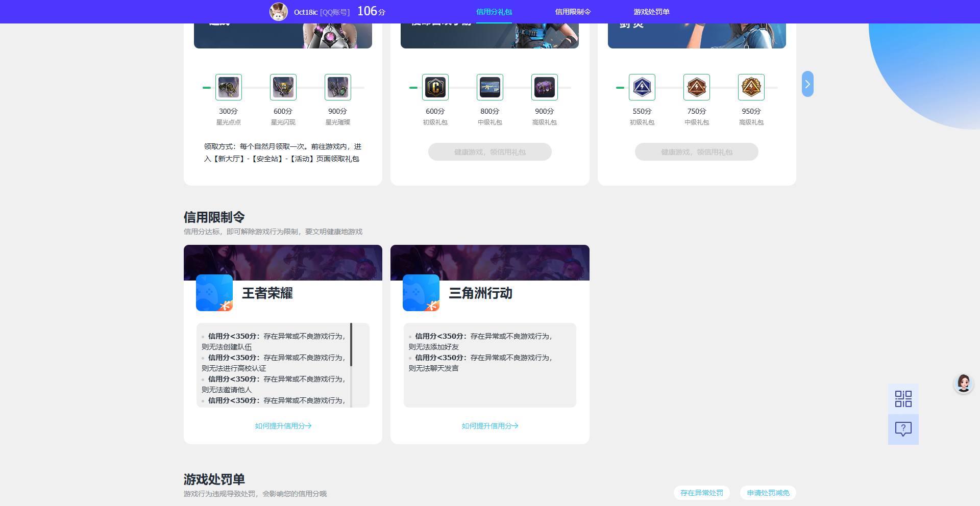
Task: Select the 300分 星光点点 gift icon
Action: (228, 87)
